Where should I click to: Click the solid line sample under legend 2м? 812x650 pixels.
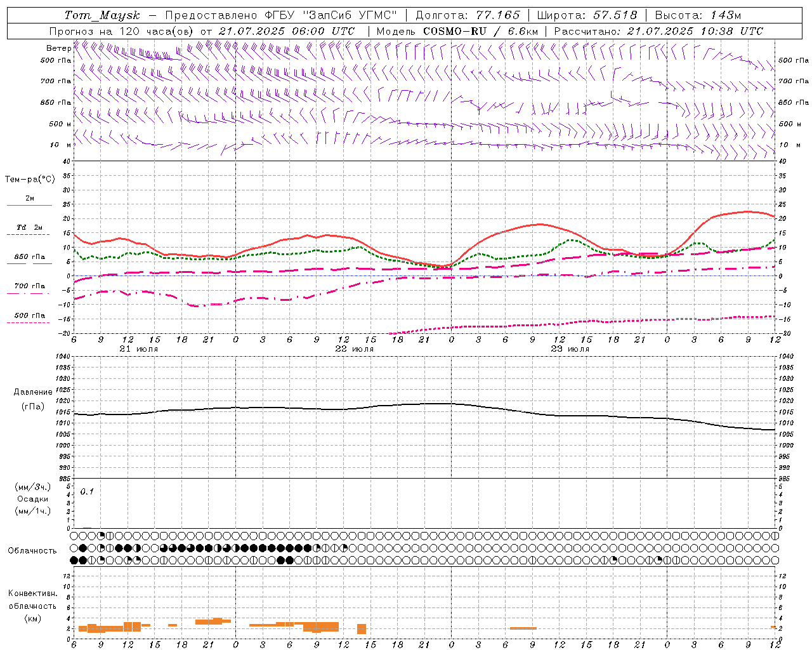(x=29, y=206)
